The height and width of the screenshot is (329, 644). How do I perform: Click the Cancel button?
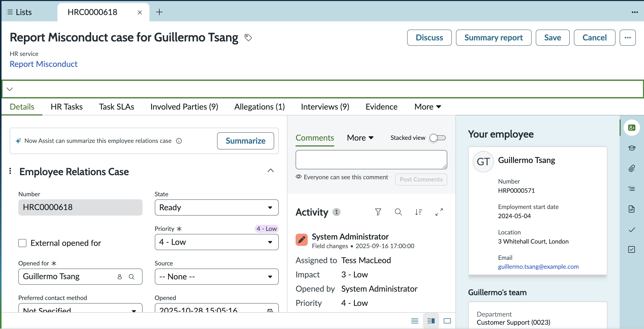tap(594, 38)
